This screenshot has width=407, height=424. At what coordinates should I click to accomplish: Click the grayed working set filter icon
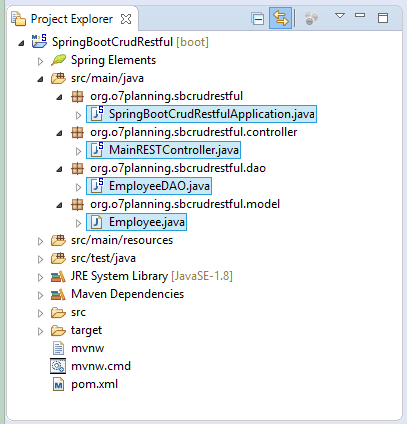[311, 18]
